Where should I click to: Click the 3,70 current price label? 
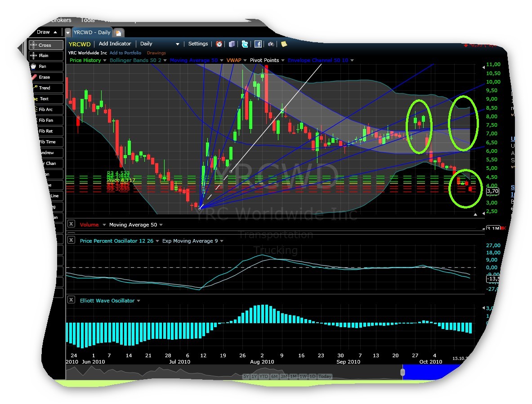[492, 191]
